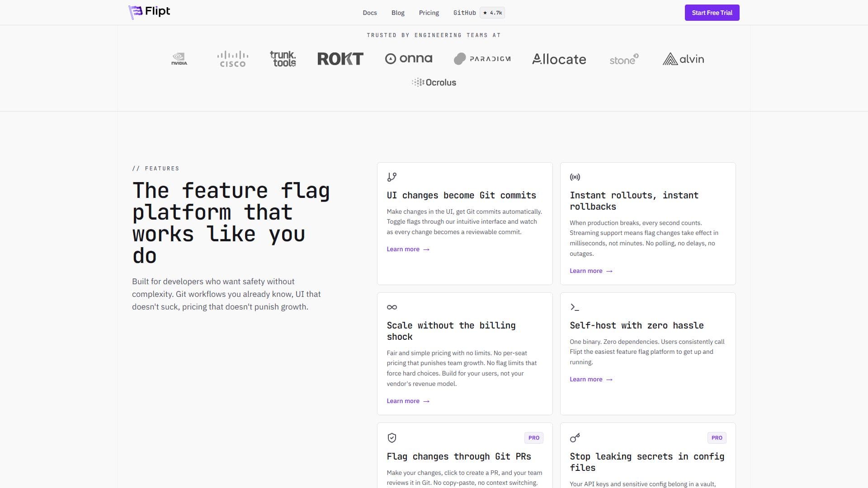Screen dimensions: 868x488
Task: Click the broadcast signal icon in Instant rollouts card
Action: [x=575, y=177]
